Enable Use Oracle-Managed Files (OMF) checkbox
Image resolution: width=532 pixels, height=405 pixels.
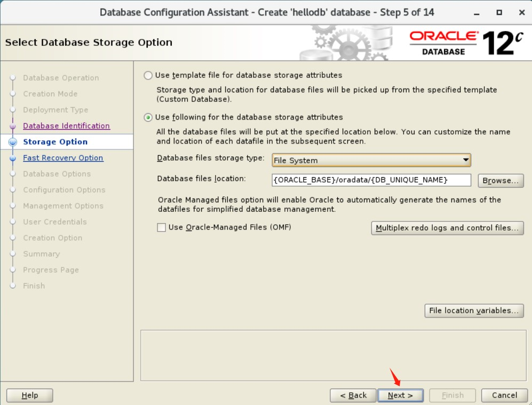tap(162, 227)
